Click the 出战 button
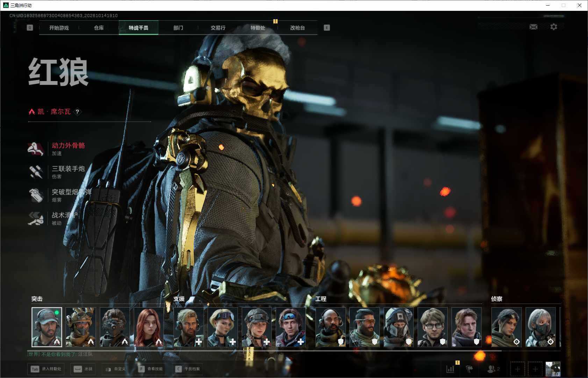588x378 pixels. pos(83,369)
